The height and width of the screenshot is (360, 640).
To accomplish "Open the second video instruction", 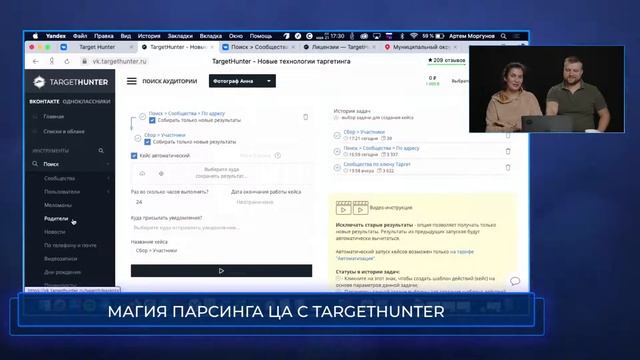I will (x=360, y=208).
